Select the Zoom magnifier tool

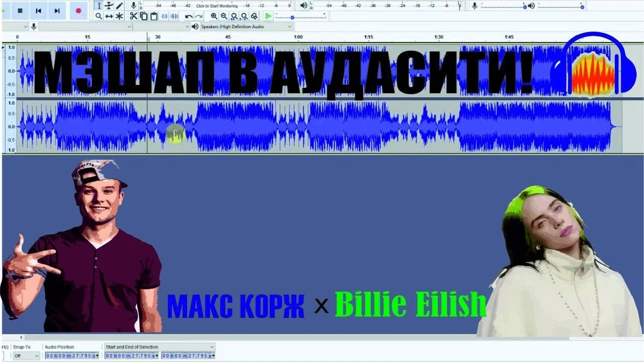pyautogui.click(x=99, y=16)
